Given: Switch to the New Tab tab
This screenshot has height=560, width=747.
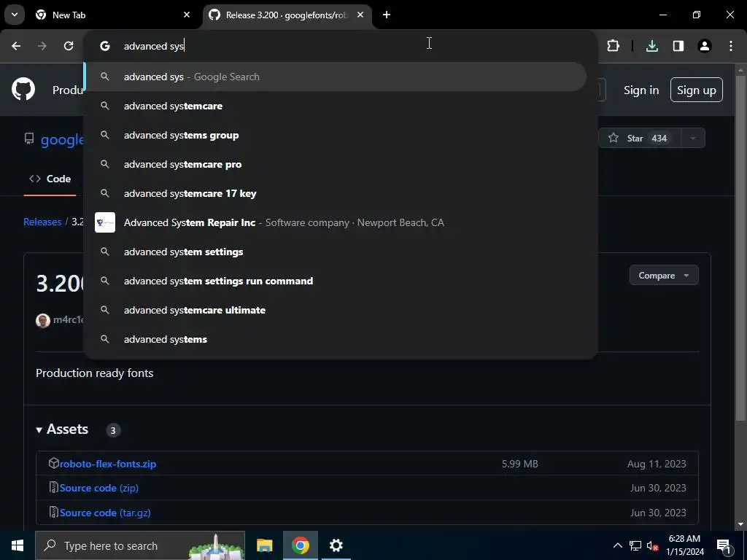Looking at the screenshot, I should (113, 15).
